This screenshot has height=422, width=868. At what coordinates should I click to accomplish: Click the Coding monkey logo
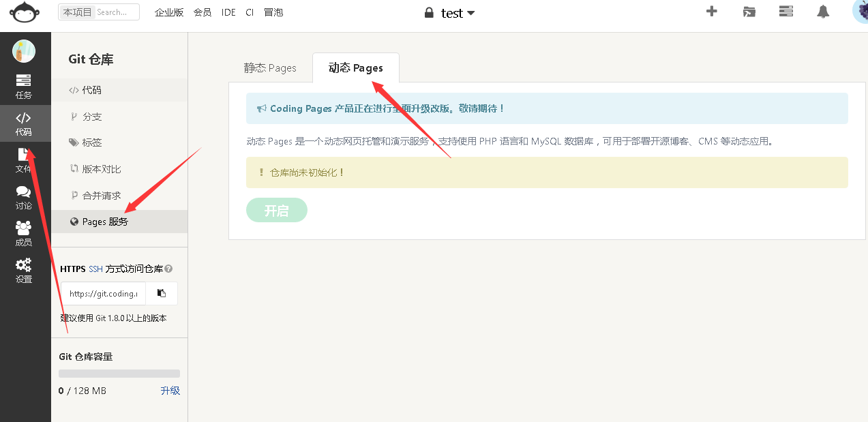25,12
